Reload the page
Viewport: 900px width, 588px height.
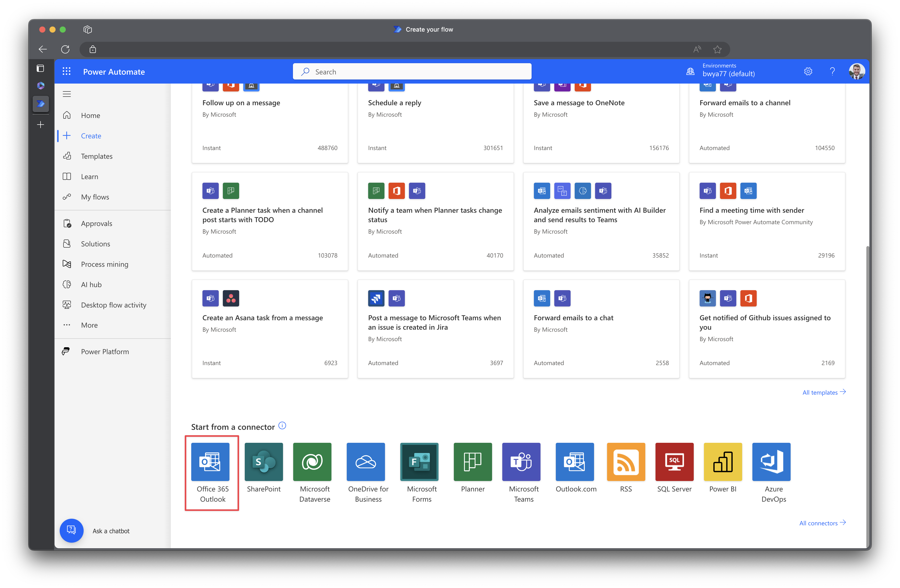(65, 49)
